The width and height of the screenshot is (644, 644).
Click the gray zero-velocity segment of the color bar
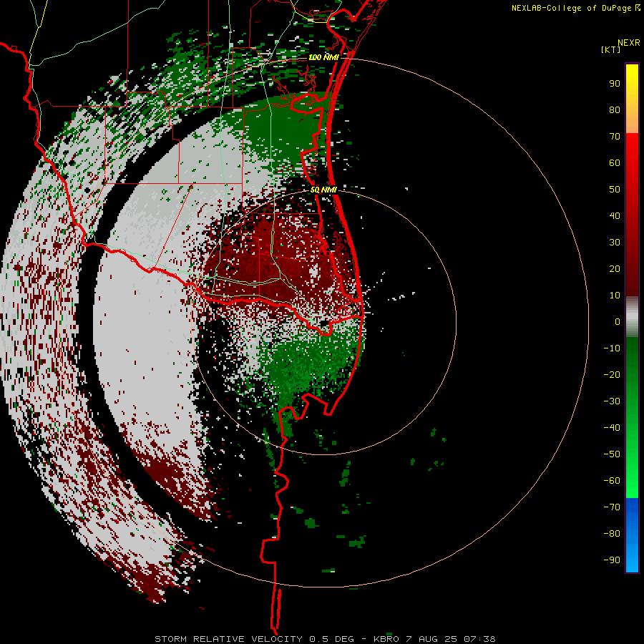(x=632, y=317)
